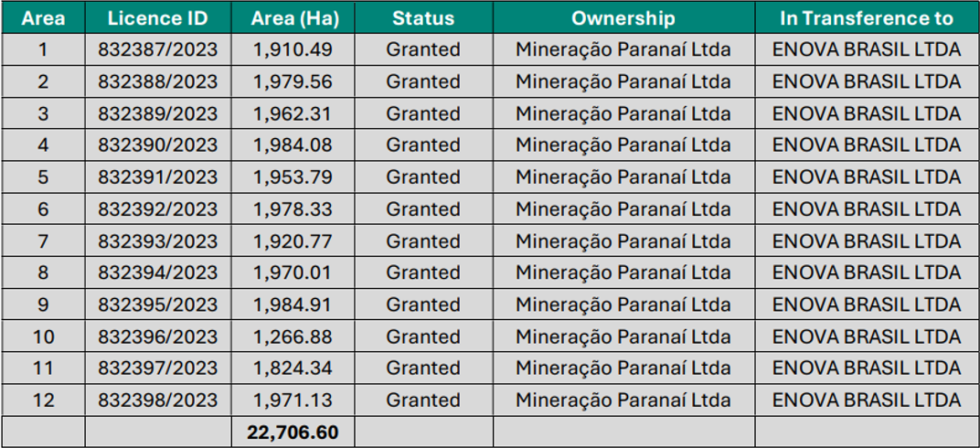Select Area number 11 cell
The height and width of the screenshot is (448, 980).
tap(43, 368)
